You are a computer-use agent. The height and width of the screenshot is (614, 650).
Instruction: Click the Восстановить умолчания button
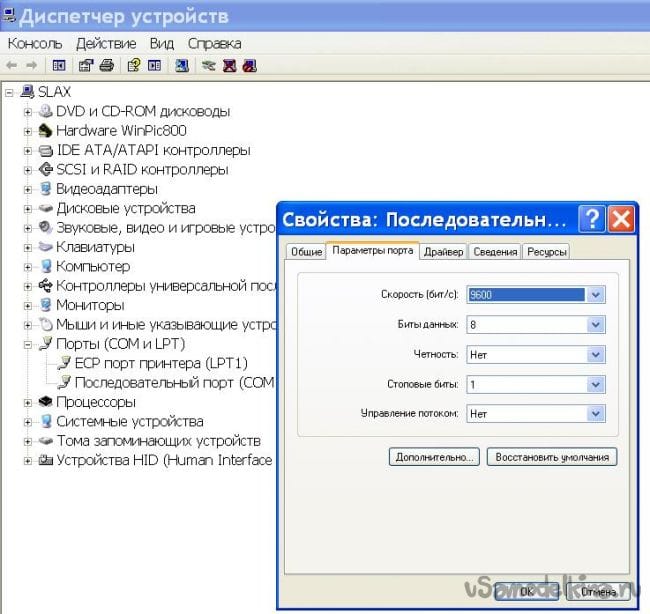[x=553, y=456]
